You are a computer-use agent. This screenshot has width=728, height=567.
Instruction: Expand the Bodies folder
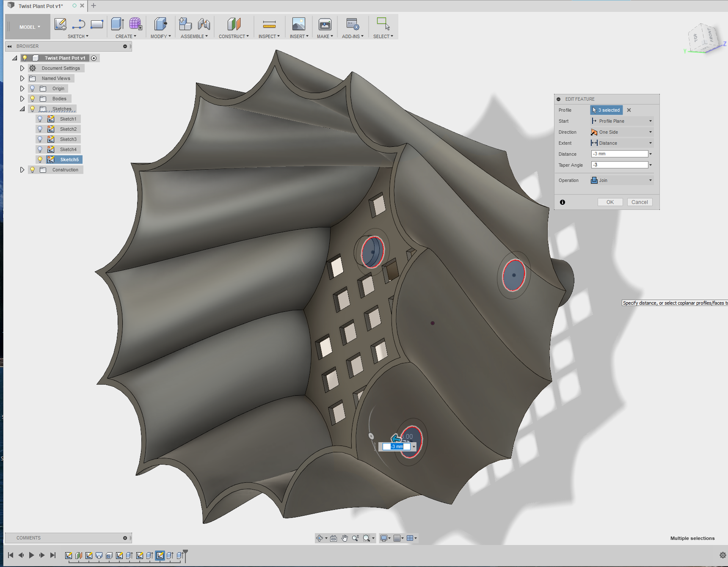coord(22,99)
